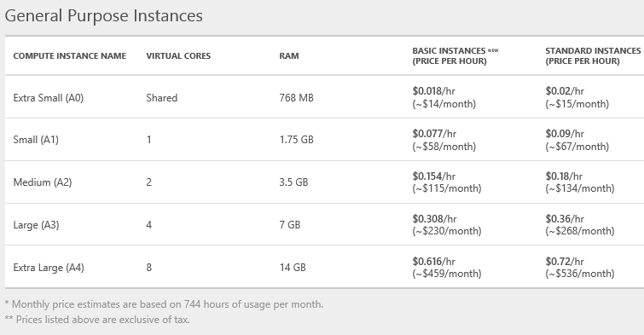Select the 3.5 GB RAM cell
Viewport: 644px width, 335px height.
(293, 182)
